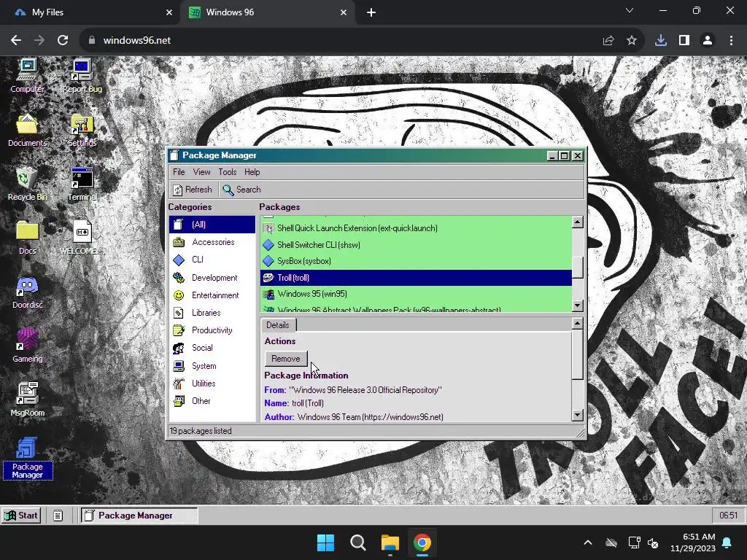Open the Tools menu
This screenshot has width=747, height=560.
pyautogui.click(x=228, y=172)
